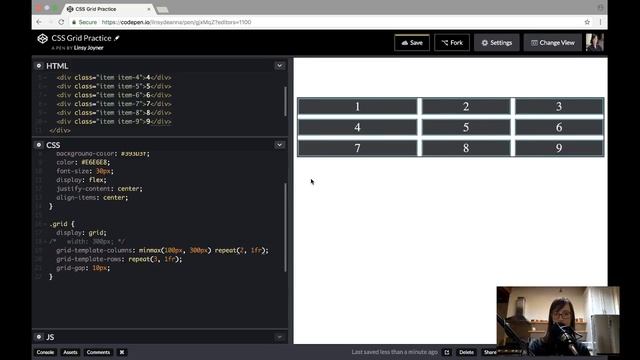Click the item-9 div line in HTML

tap(114, 122)
